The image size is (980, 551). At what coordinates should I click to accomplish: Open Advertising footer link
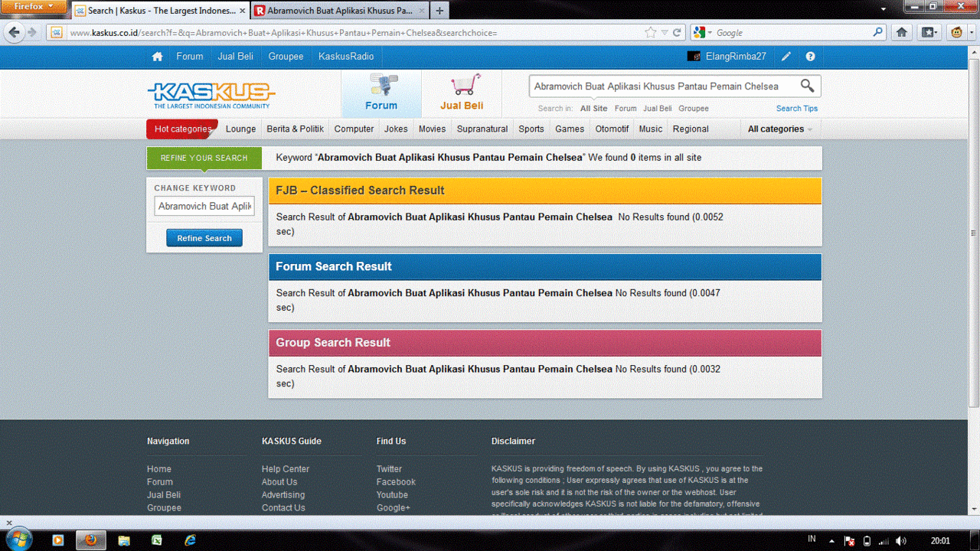tap(283, 495)
